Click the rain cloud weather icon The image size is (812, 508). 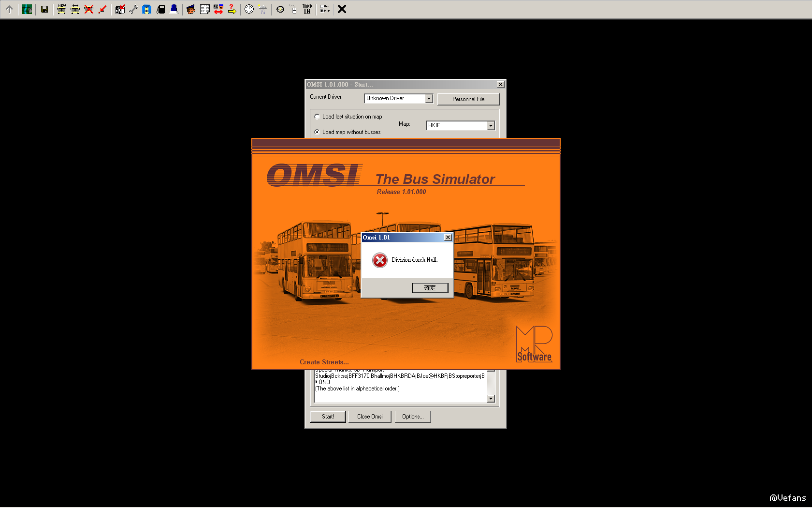(x=262, y=9)
